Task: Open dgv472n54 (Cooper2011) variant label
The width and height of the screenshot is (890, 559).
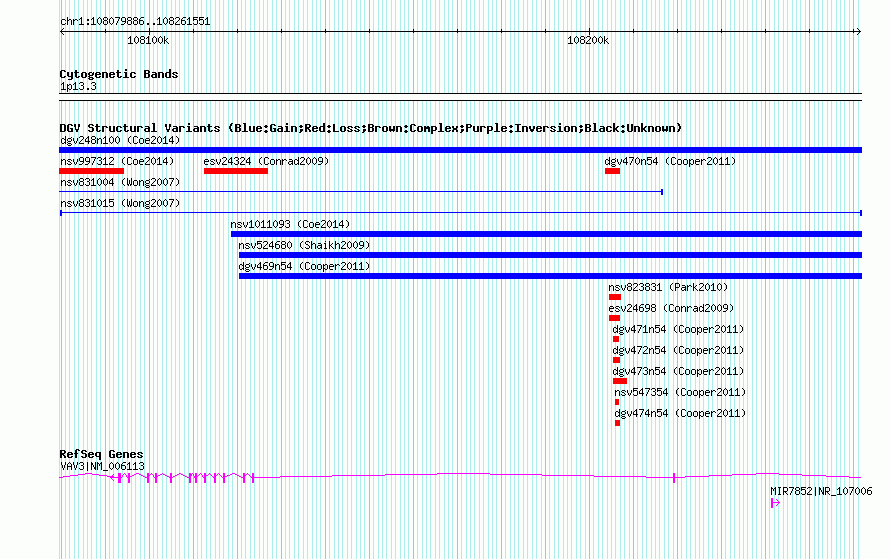Action: [678, 350]
